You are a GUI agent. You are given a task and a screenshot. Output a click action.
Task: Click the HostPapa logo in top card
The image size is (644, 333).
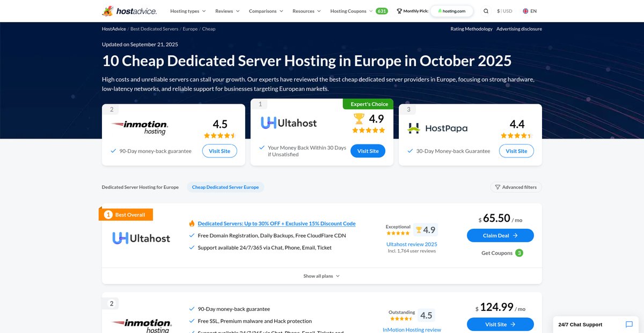[437, 128]
